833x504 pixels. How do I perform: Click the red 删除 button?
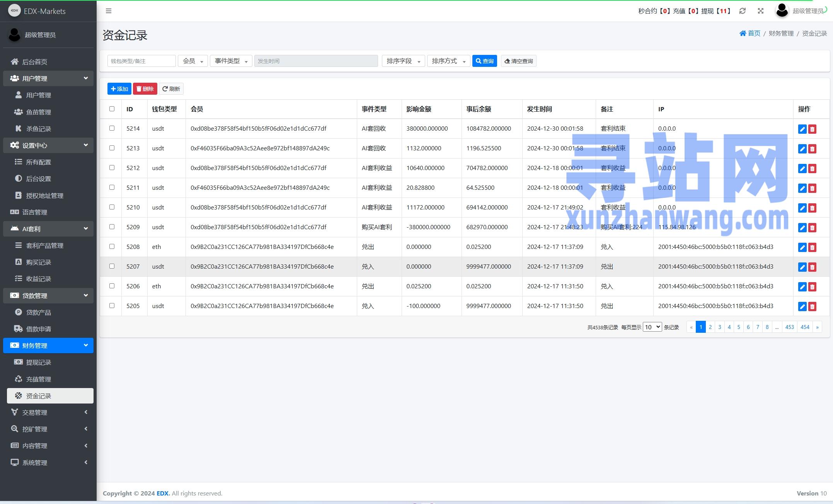click(145, 89)
